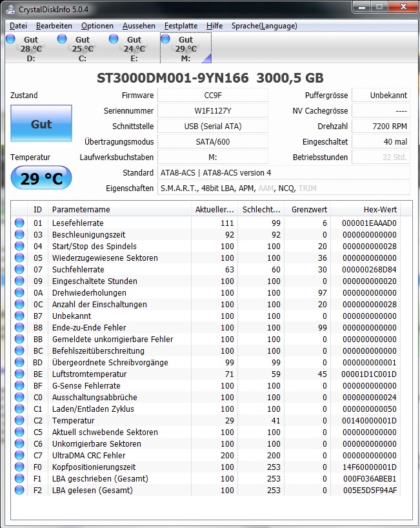Click the Seriennummer field W1F1127Y
The width and height of the screenshot is (420, 528).
[x=213, y=111]
